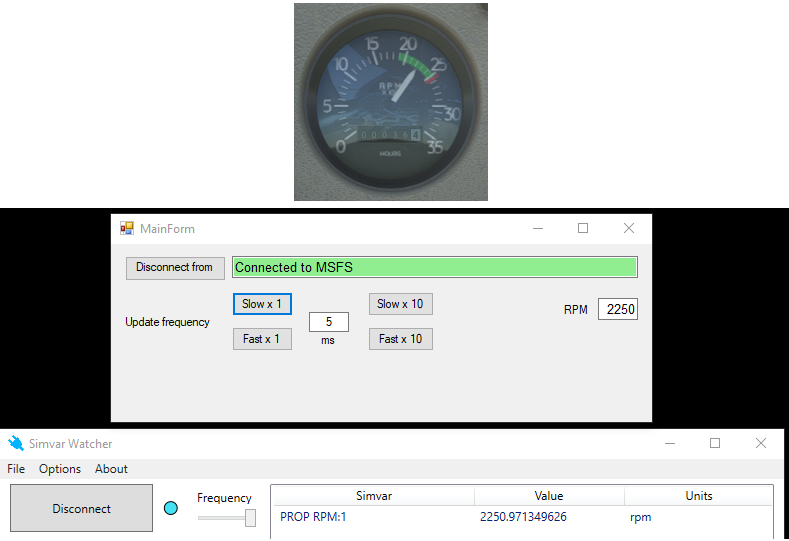Click the Slow x 1 button

(262, 304)
